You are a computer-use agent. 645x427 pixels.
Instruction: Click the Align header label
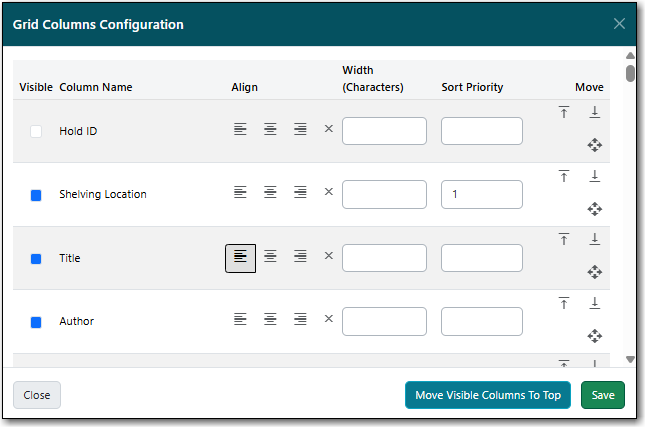pyautogui.click(x=244, y=87)
